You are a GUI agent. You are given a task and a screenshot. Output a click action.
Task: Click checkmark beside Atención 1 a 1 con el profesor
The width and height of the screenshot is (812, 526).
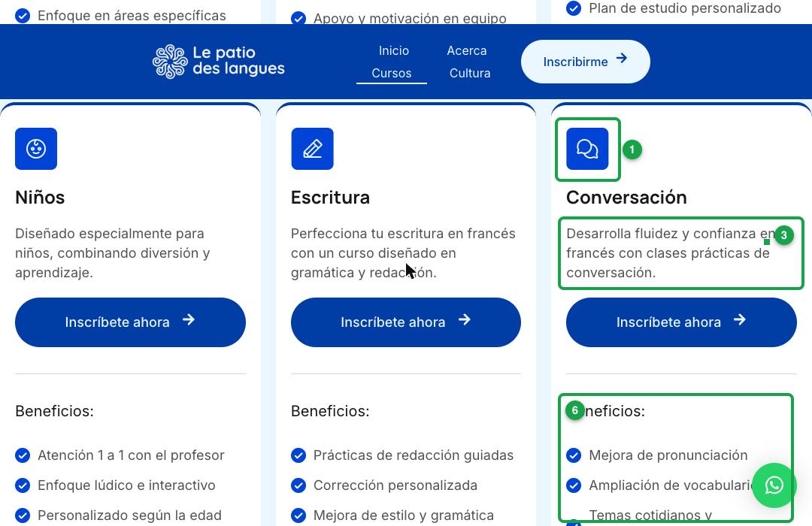point(23,455)
